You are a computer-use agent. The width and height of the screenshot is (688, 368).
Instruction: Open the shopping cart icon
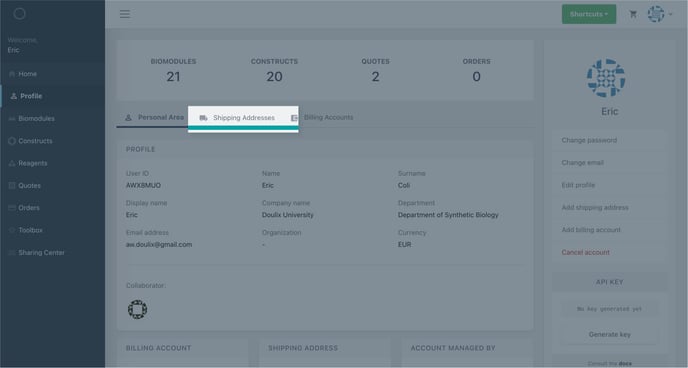633,14
